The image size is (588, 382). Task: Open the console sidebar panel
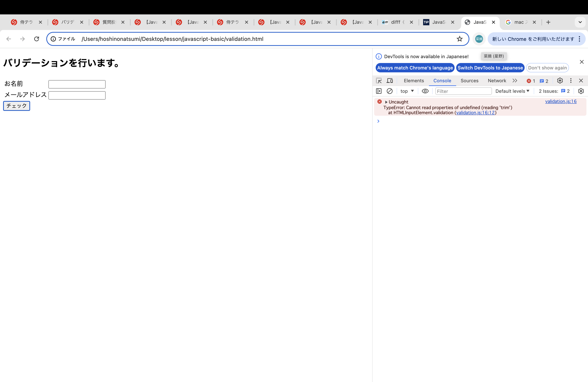pyautogui.click(x=379, y=91)
